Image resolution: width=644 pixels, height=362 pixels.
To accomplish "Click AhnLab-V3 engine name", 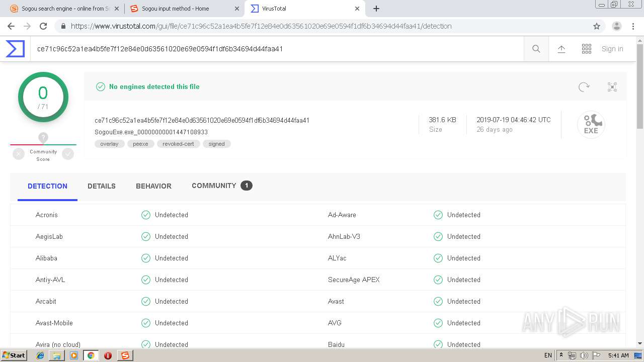I will [x=344, y=236].
